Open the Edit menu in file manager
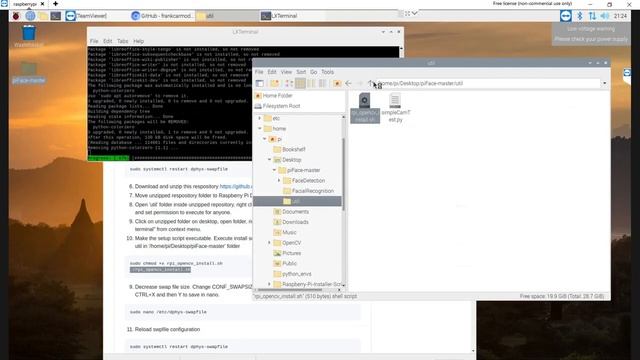This screenshot has height=360, width=640. [x=272, y=72]
